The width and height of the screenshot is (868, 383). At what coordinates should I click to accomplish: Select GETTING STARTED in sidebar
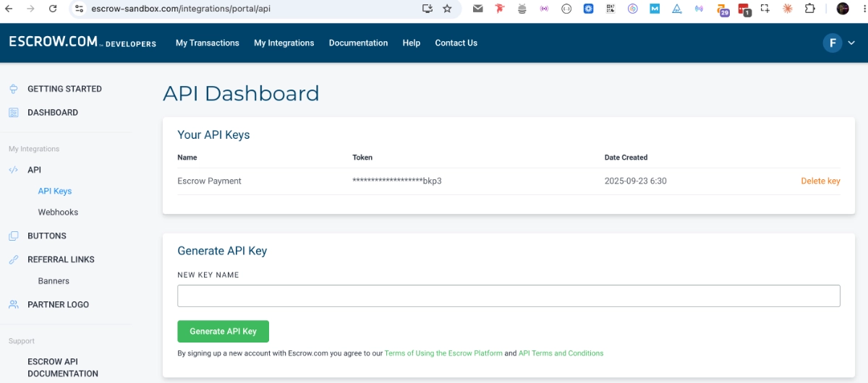(x=64, y=89)
